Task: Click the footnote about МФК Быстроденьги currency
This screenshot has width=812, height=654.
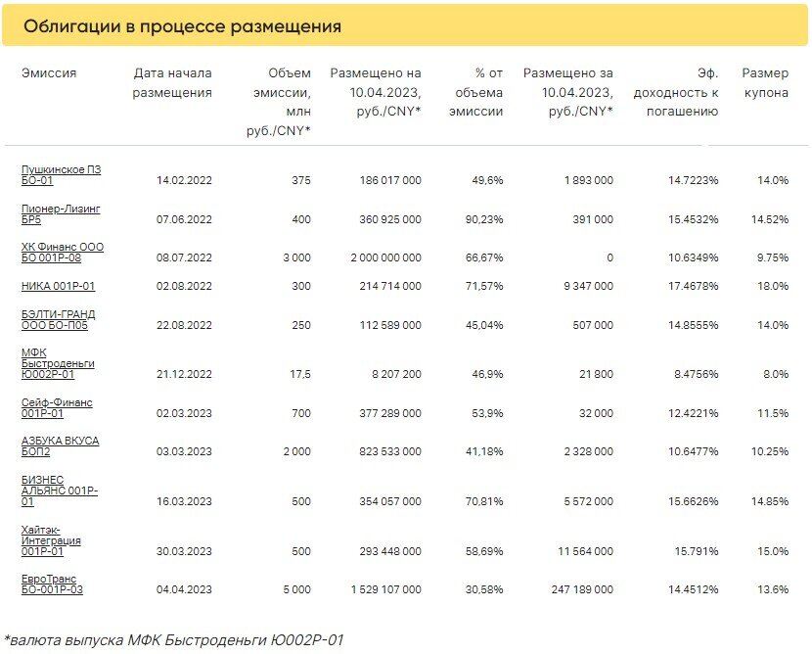Action: (x=173, y=640)
